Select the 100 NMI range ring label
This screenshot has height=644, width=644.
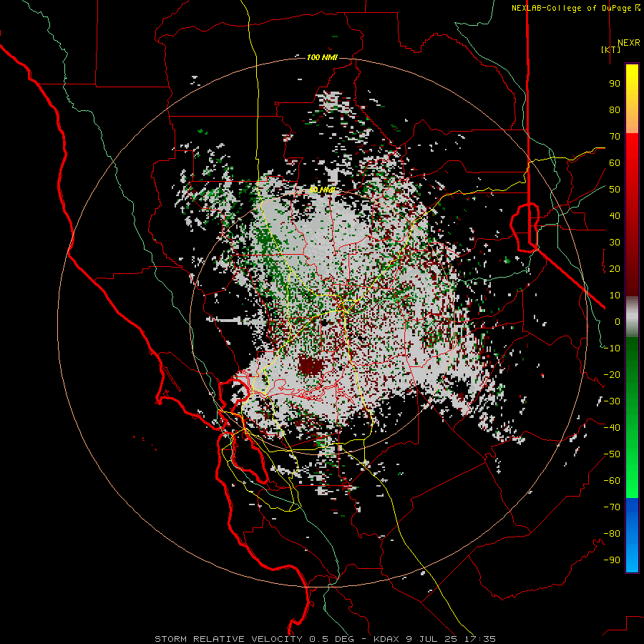322,57
